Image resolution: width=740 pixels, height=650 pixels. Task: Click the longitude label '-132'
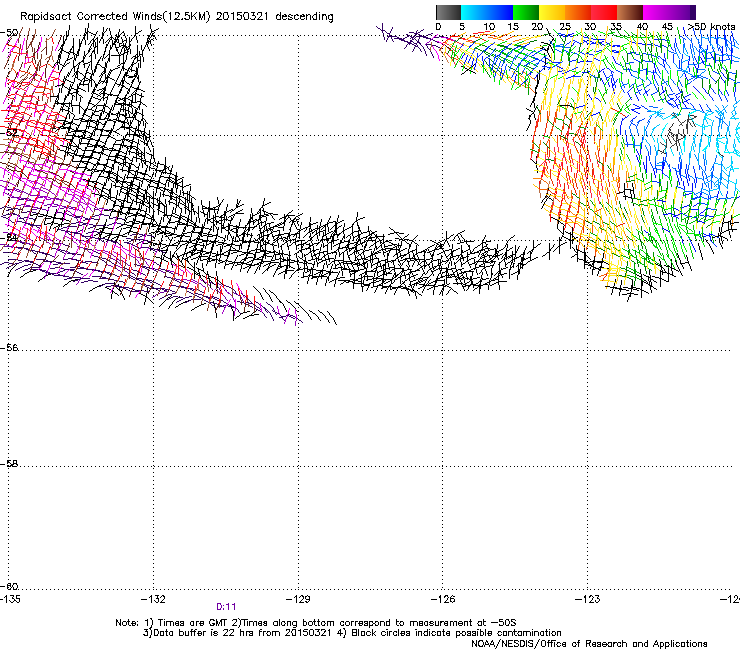click(x=153, y=599)
